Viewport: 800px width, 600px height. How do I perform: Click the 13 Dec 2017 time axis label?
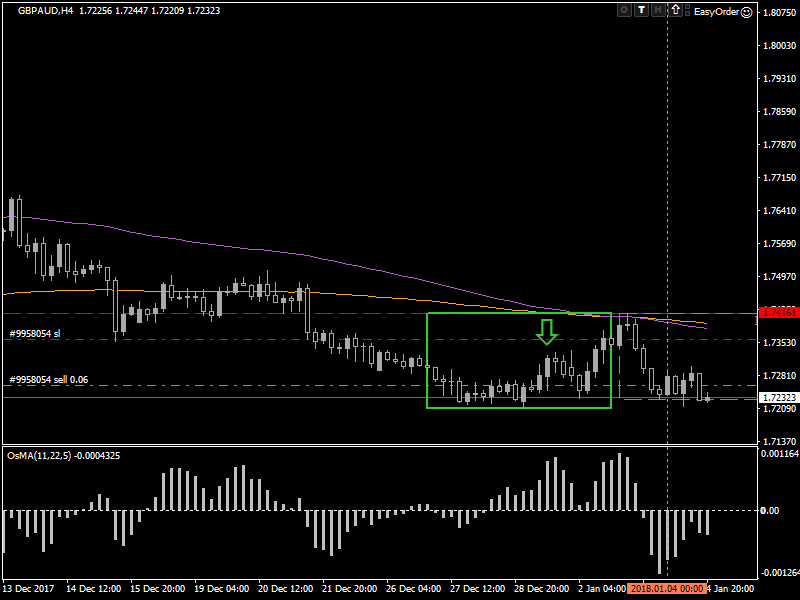(x=29, y=589)
